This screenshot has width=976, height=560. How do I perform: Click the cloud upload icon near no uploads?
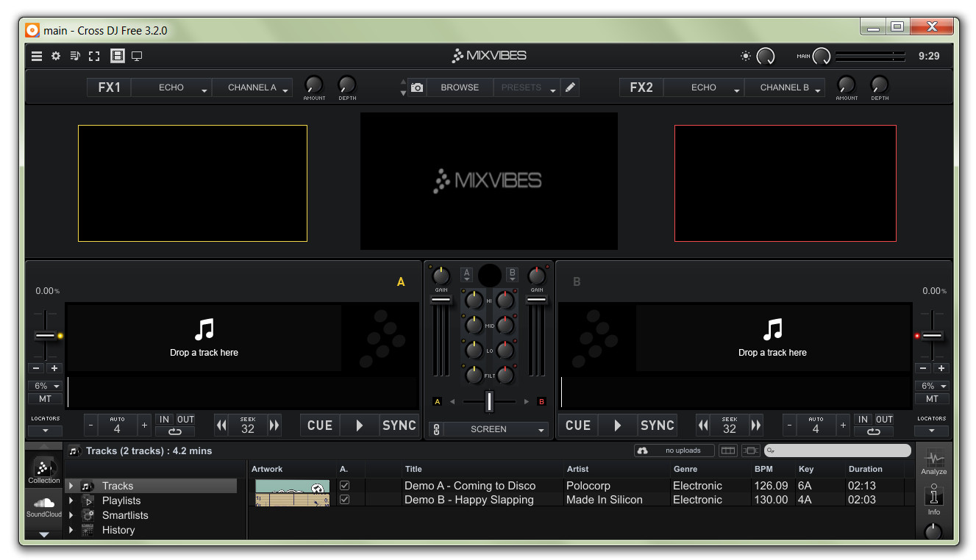[x=642, y=450]
